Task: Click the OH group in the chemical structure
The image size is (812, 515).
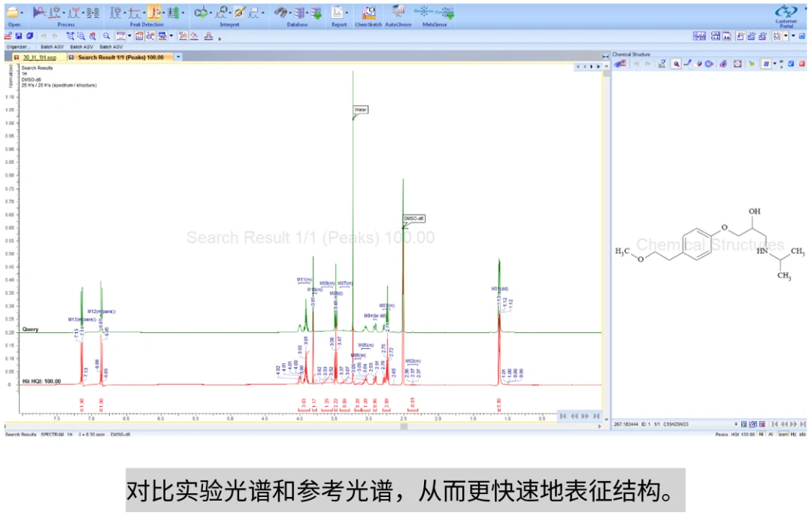Action: coord(754,211)
